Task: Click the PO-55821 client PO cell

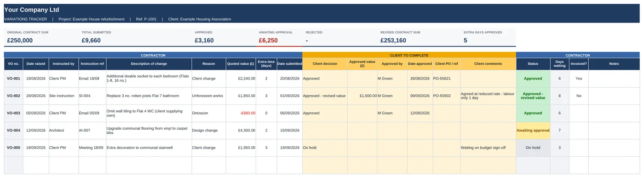Action: 447,79
